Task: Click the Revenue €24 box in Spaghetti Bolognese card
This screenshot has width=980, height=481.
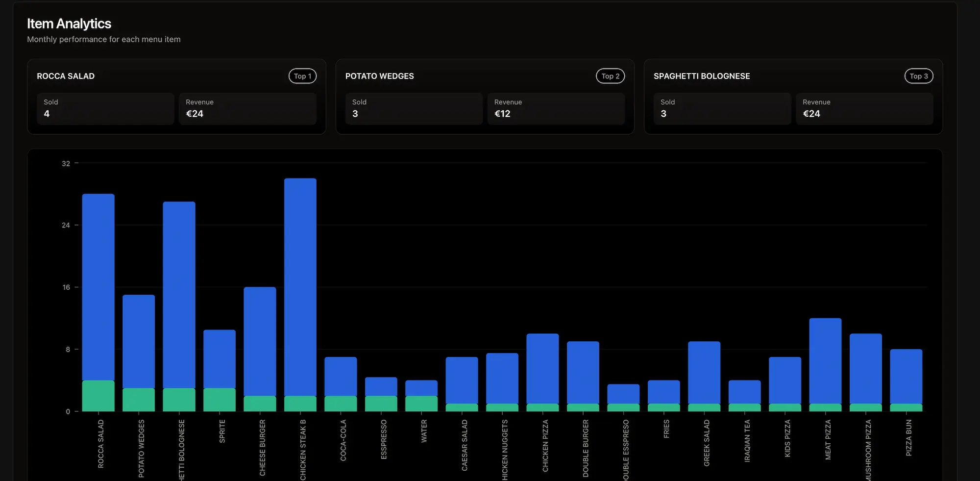Action: pyautogui.click(x=864, y=108)
